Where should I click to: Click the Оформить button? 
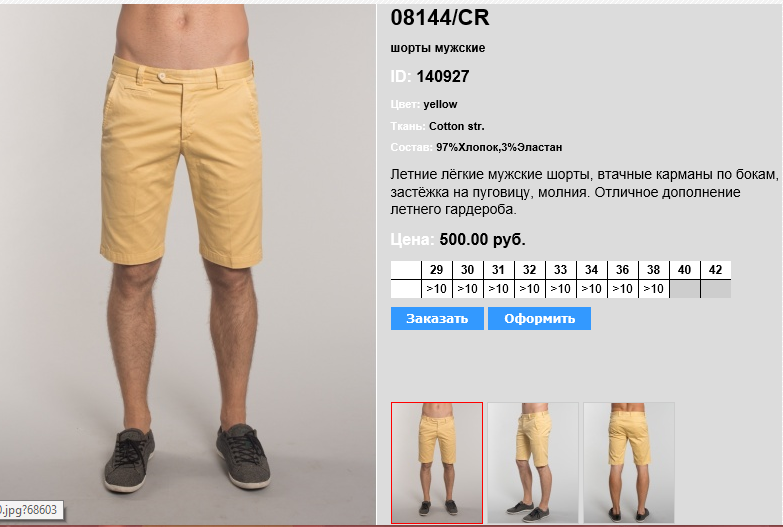(539, 319)
